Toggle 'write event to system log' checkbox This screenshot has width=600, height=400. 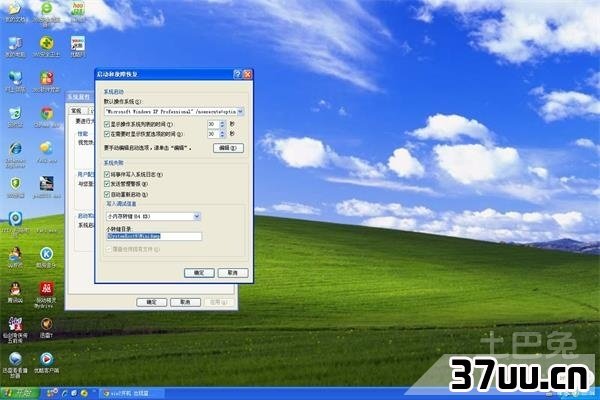click(x=107, y=174)
